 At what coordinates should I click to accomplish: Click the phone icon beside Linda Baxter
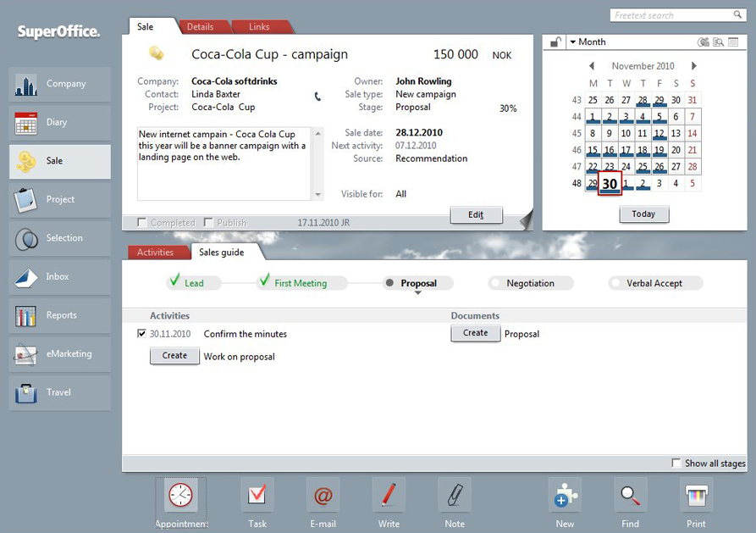[317, 97]
